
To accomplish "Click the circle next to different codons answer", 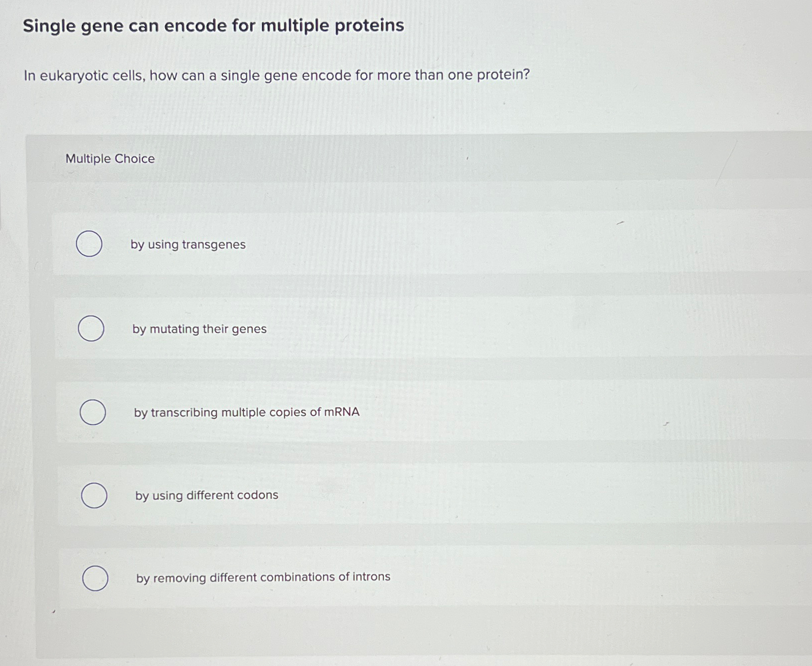I will coord(94,495).
